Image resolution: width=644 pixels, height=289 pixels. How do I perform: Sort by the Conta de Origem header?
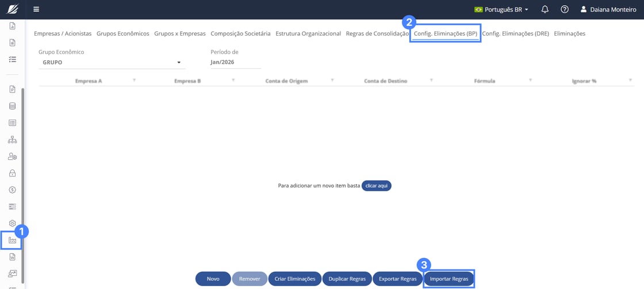[x=286, y=81]
